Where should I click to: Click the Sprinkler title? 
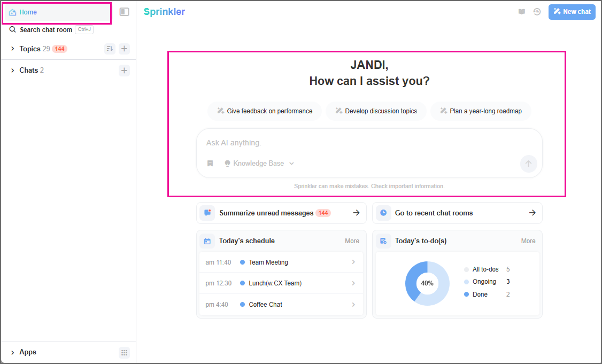[x=164, y=12]
